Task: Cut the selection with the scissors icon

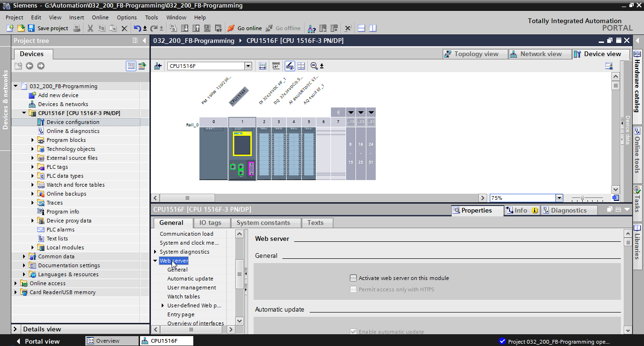Action: pos(90,28)
